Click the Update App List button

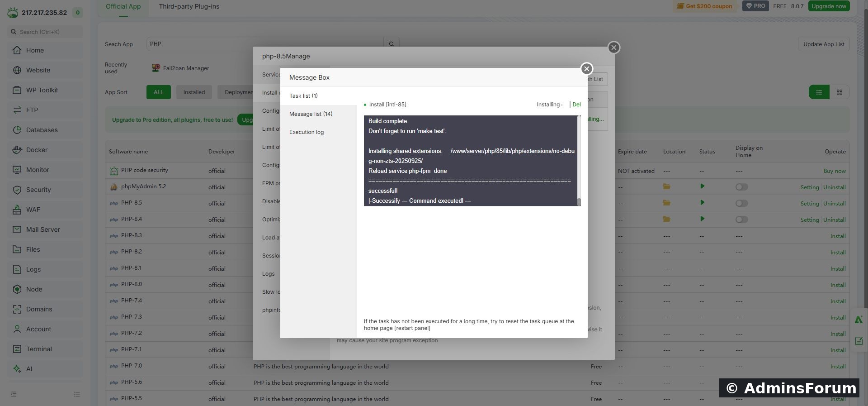tap(824, 44)
